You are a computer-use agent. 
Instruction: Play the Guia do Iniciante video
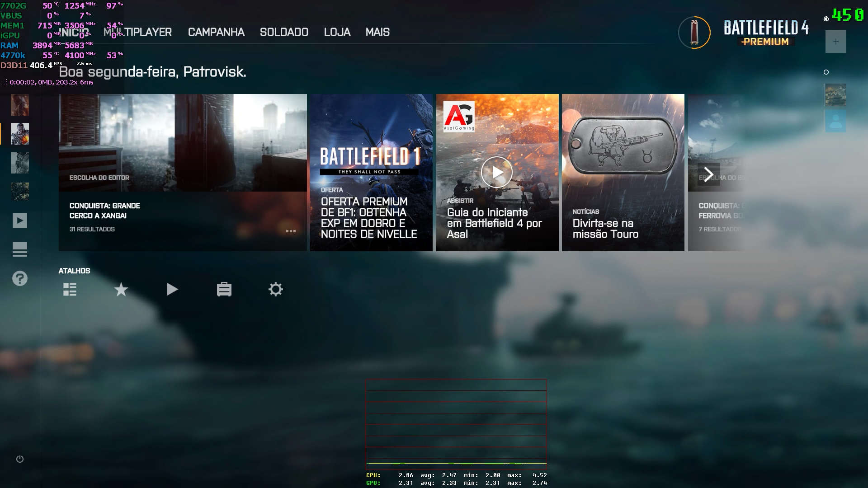[x=497, y=172]
